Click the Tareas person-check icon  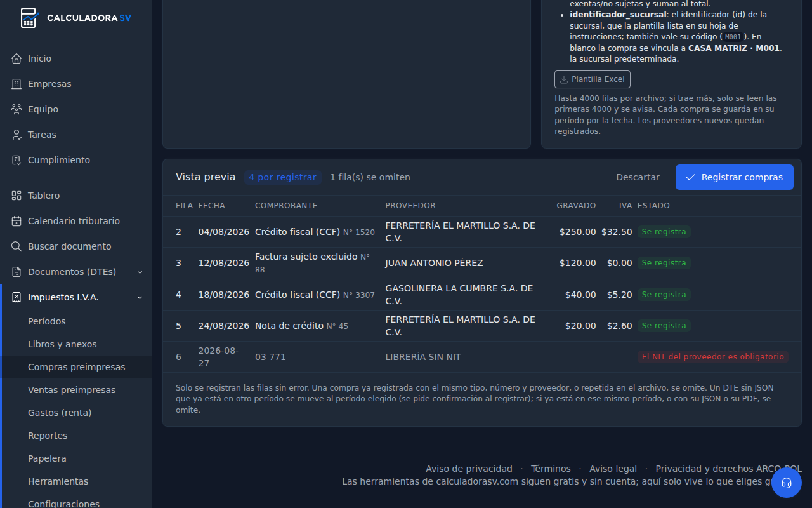click(x=16, y=135)
